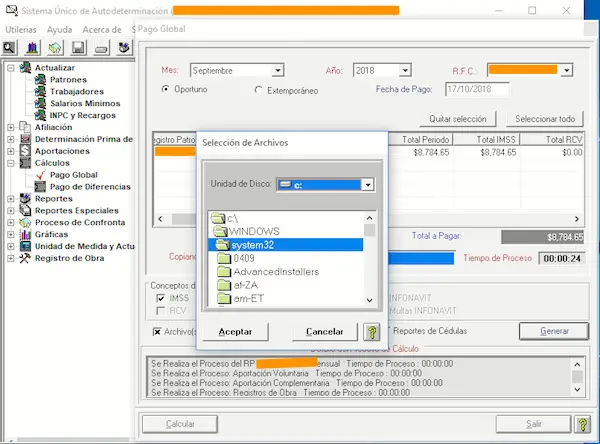
Task: Click table horizontal scroll right arrow
Action: coord(577,219)
